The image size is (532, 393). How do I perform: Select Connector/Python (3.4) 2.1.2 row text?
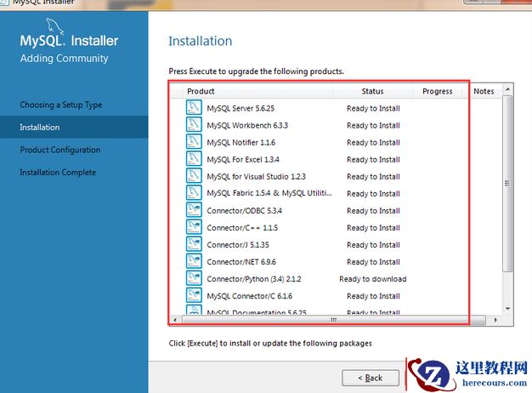tap(254, 279)
